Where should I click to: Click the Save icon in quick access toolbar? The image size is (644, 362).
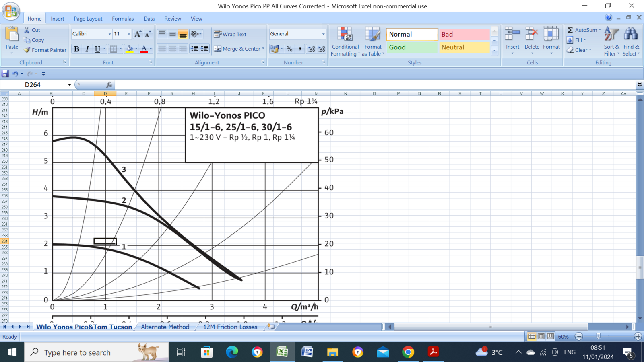5,74
